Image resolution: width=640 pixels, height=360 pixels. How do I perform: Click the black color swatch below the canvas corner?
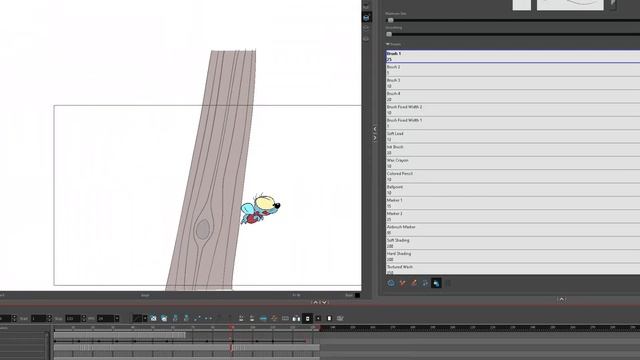(358, 295)
